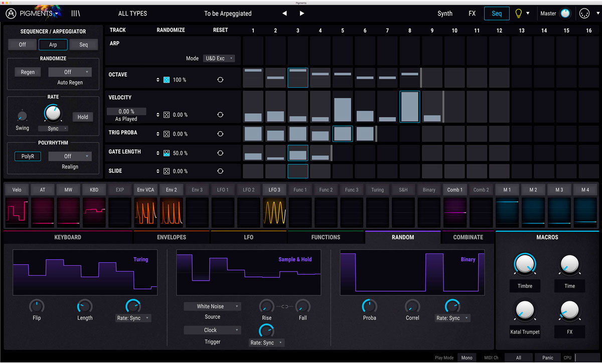Click the Gate Length randomize dice icon
Viewport: 602px width, 364px height.
(167, 153)
